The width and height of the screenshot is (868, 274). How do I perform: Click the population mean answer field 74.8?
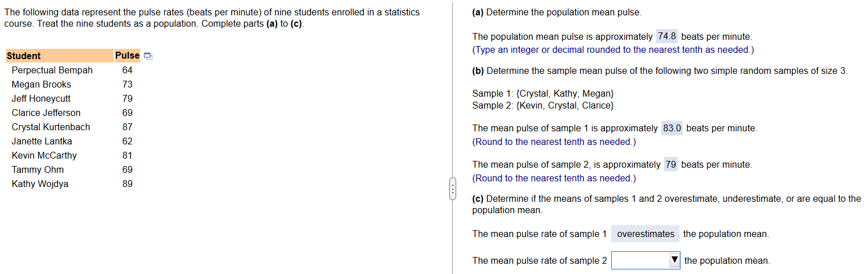tap(667, 36)
